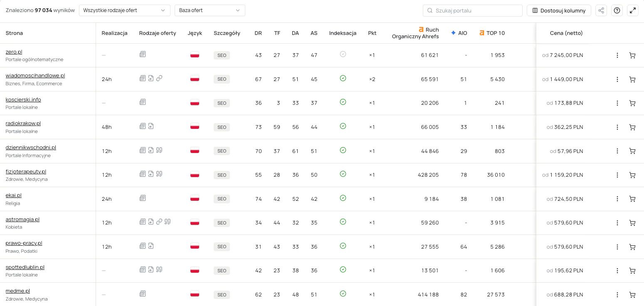Add prawo-pracy.pl to cart
644x306 pixels.
pyautogui.click(x=632, y=247)
